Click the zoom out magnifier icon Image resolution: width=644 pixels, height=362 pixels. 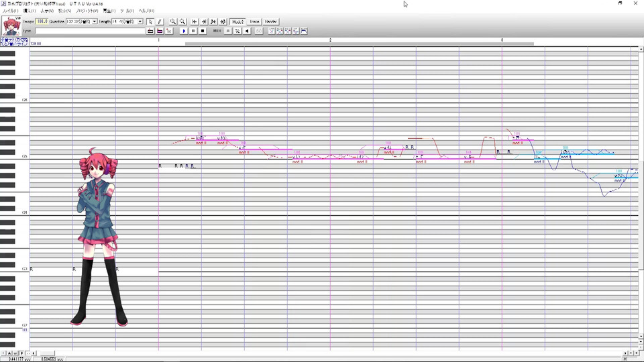[x=182, y=21]
